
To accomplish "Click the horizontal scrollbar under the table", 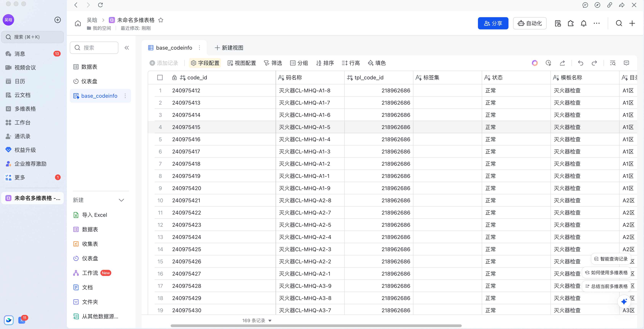I will click(316, 326).
